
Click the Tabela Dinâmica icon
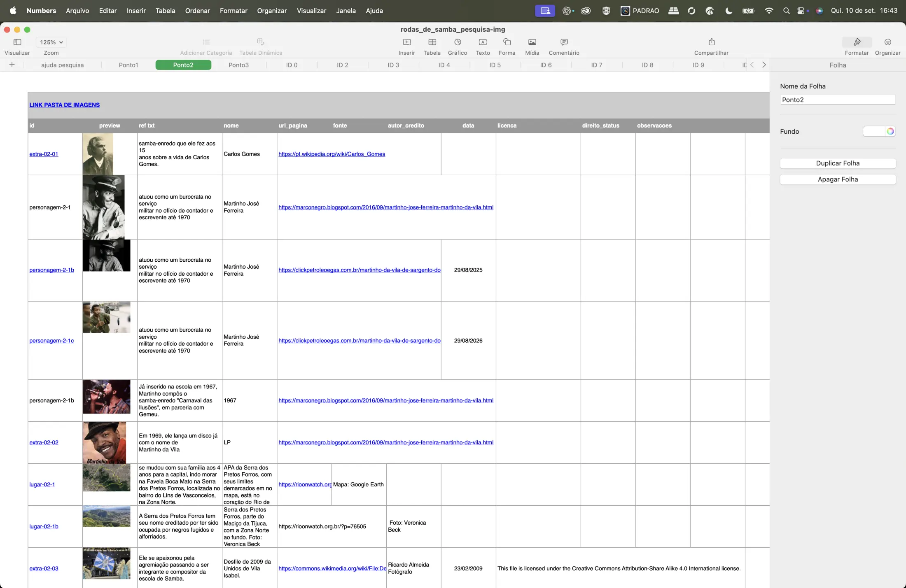261,42
